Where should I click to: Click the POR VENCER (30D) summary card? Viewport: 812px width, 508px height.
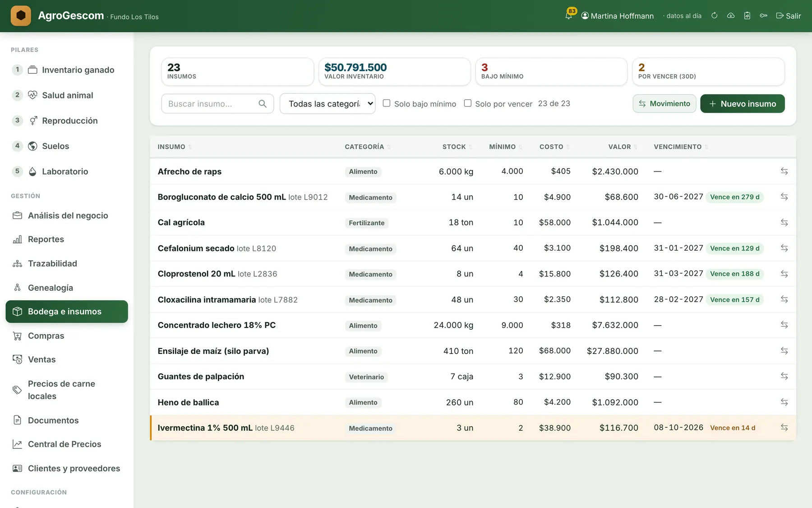(x=708, y=71)
